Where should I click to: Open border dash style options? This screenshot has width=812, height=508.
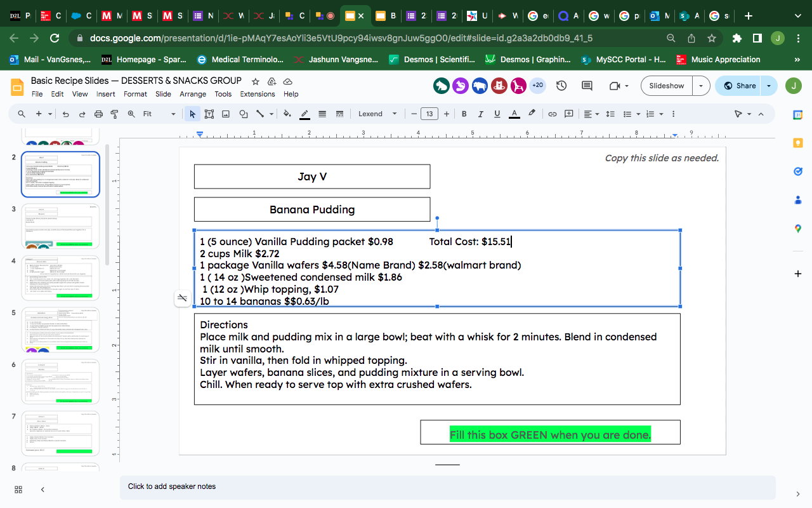339,114
